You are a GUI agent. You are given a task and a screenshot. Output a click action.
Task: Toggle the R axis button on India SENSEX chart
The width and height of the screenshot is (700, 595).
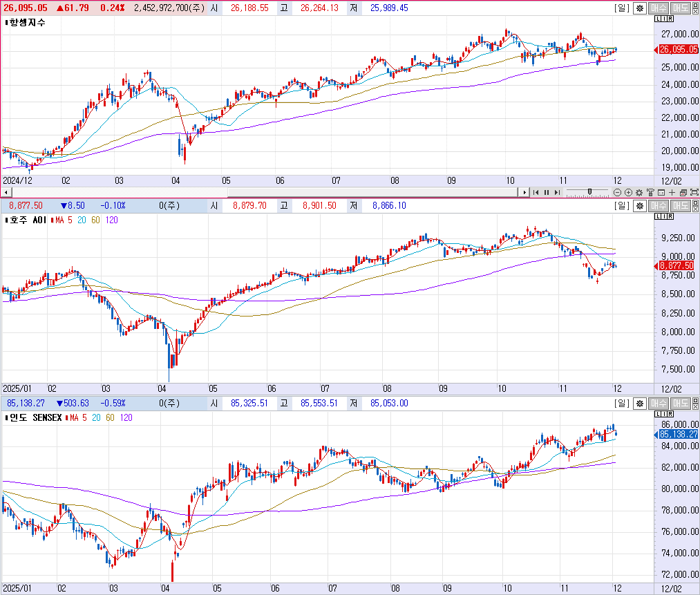[x=670, y=414]
